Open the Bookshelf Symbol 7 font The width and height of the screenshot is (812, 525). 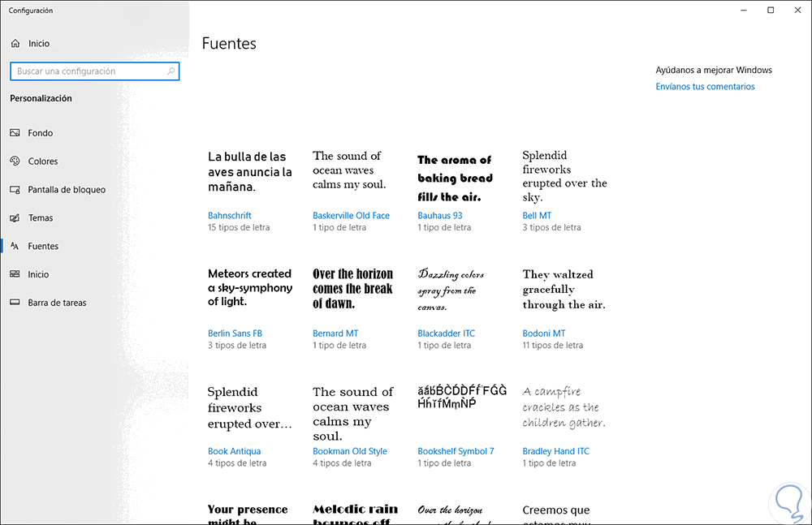(x=456, y=451)
